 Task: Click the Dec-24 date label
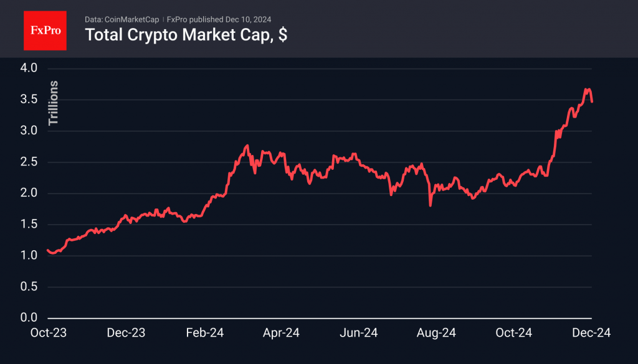click(x=592, y=334)
